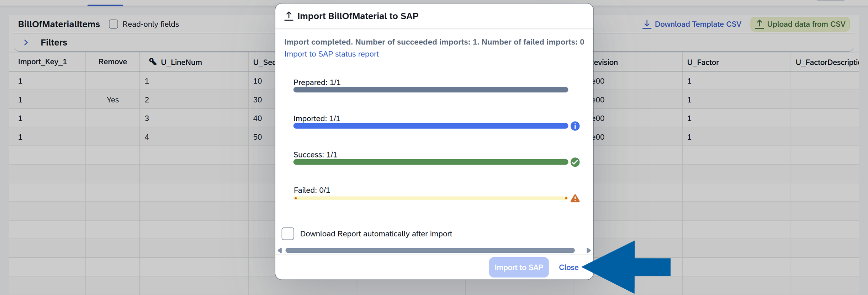868x295 pixels.
Task: Click the Imported 1/1 progress bar
Action: click(430, 126)
